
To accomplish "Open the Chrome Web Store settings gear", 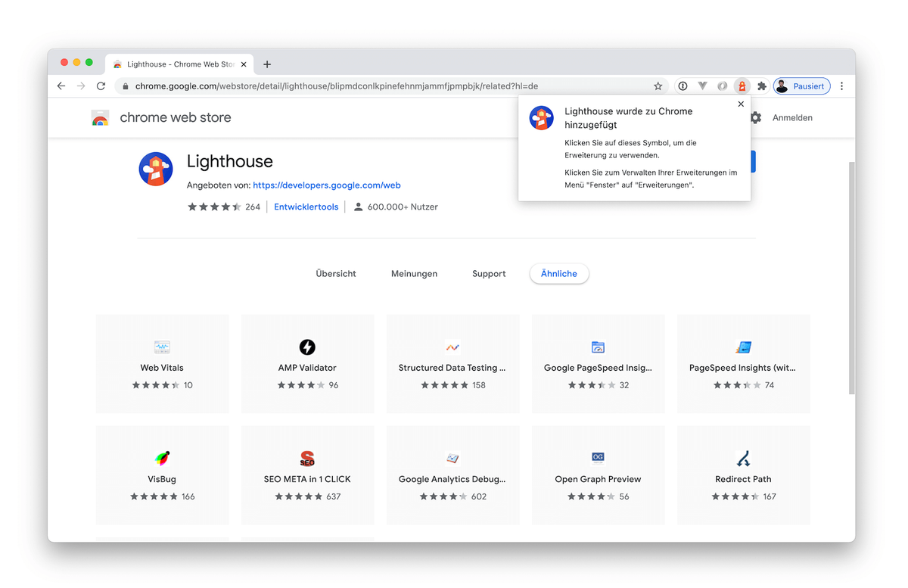I will [x=755, y=118].
